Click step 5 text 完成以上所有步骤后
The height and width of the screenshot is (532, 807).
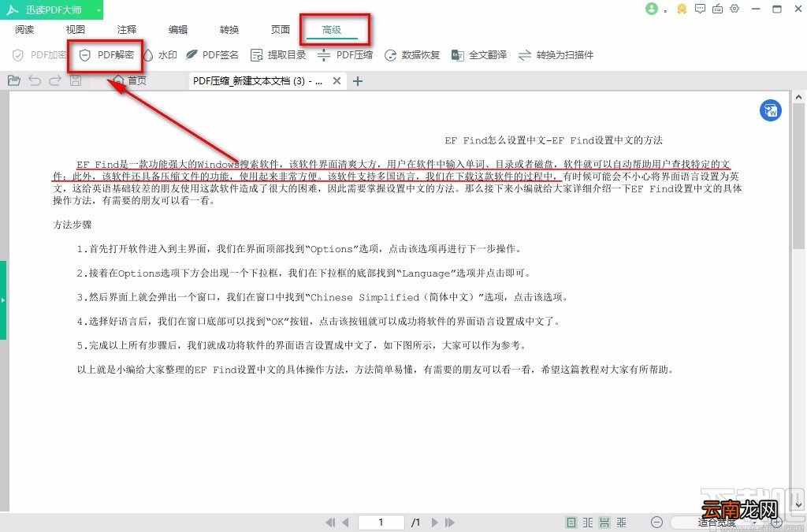[302, 345]
